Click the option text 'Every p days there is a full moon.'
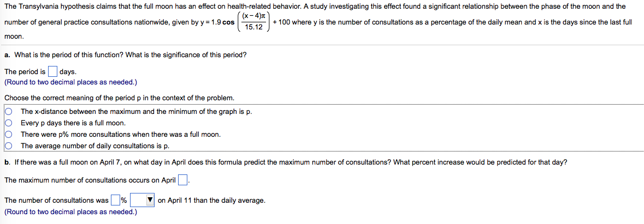644x224 pixels. tap(73, 123)
